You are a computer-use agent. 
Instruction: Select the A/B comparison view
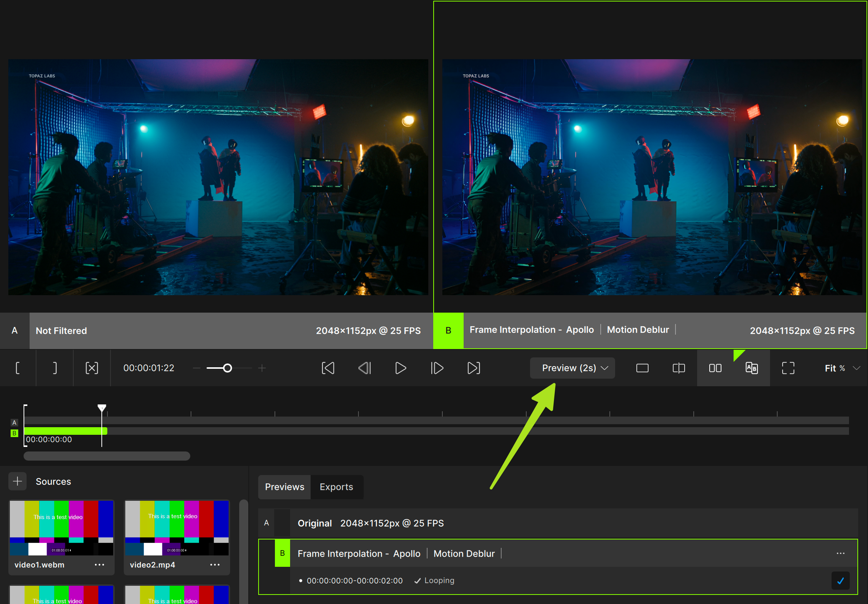pos(752,368)
